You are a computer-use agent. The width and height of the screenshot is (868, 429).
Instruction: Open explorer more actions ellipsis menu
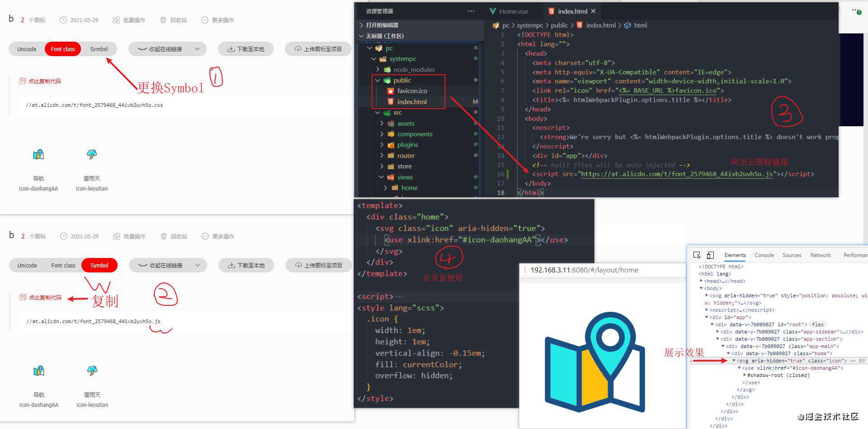(471, 11)
